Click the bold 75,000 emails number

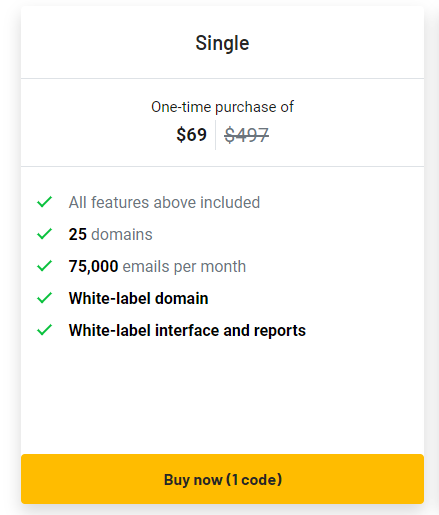point(93,266)
